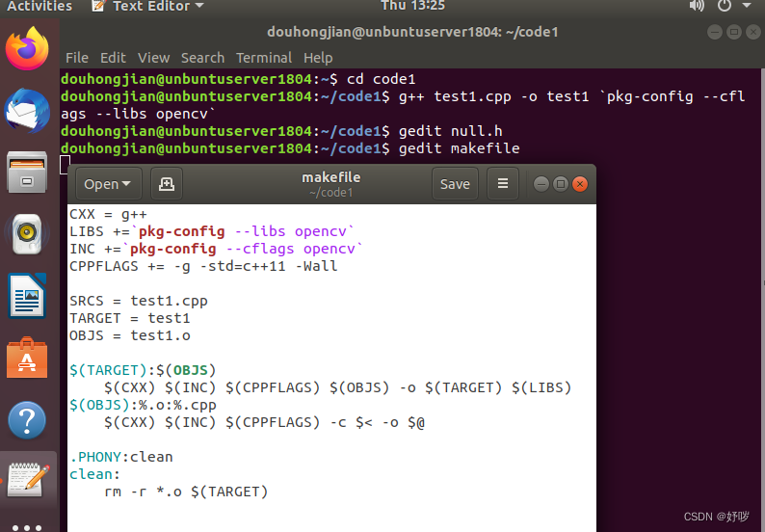Minimize the gedit makefile window
The width and height of the screenshot is (765, 532).
point(541,184)
